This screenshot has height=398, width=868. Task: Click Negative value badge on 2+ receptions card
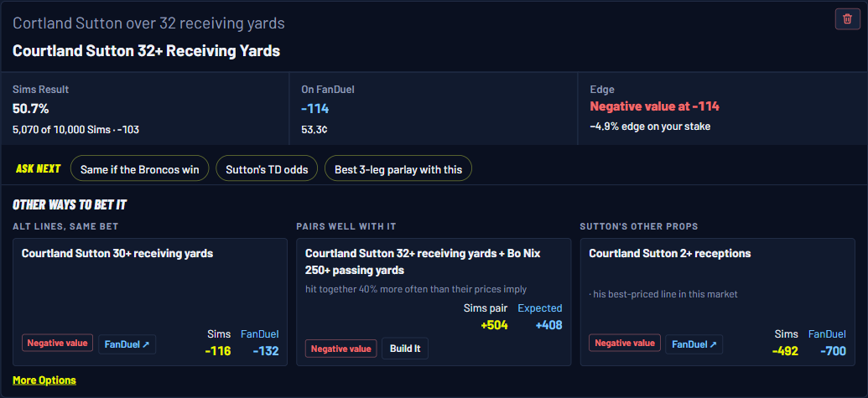(x=625, y=343)
